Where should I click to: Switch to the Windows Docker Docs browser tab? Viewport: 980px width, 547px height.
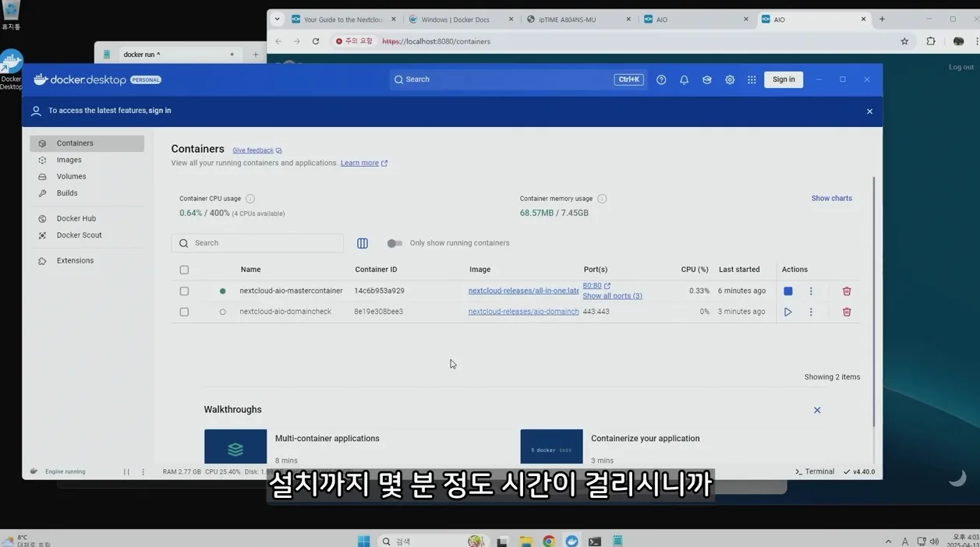click(x=460, y=19)
